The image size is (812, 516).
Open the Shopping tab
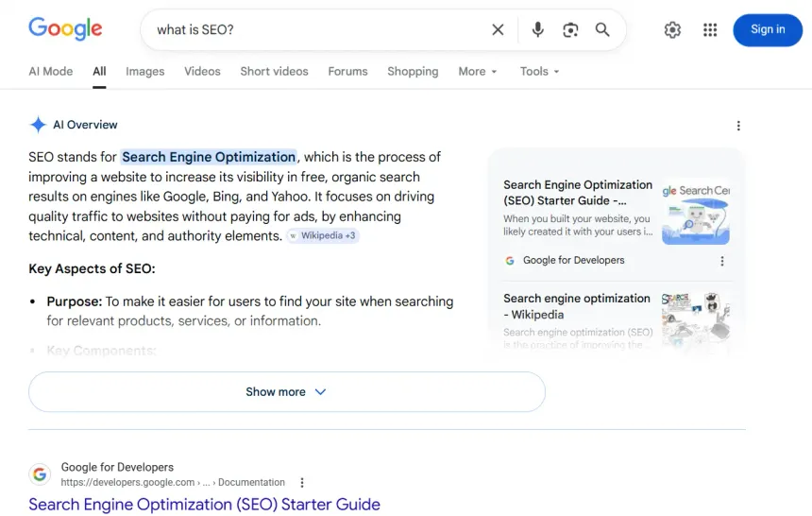point(413,72)
